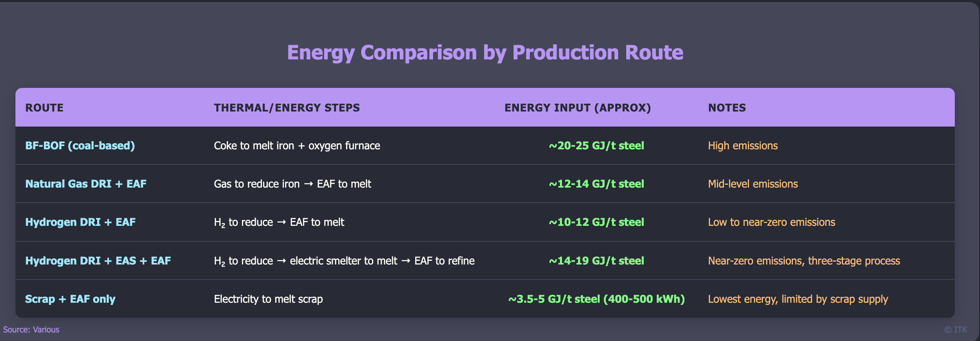Select the 'Low to near-zero emissions' note
This screenshot has width=980, height=341.
771,222
